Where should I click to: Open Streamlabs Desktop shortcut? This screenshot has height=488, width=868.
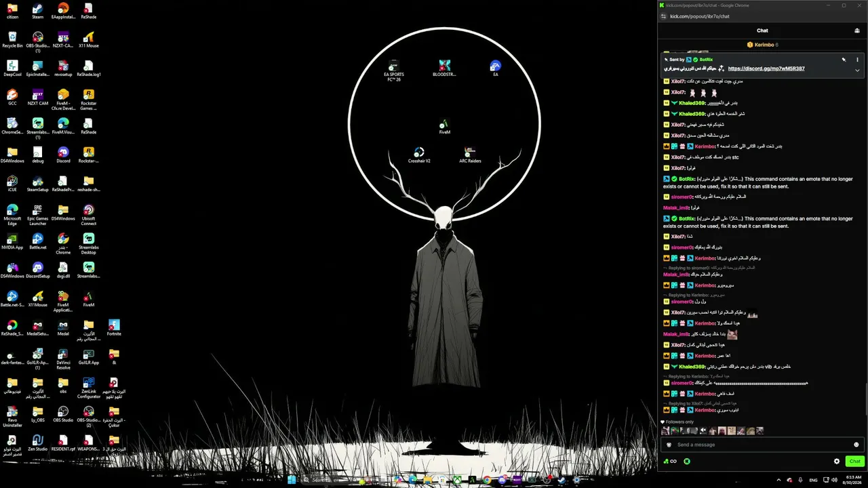tap(88, 243)
